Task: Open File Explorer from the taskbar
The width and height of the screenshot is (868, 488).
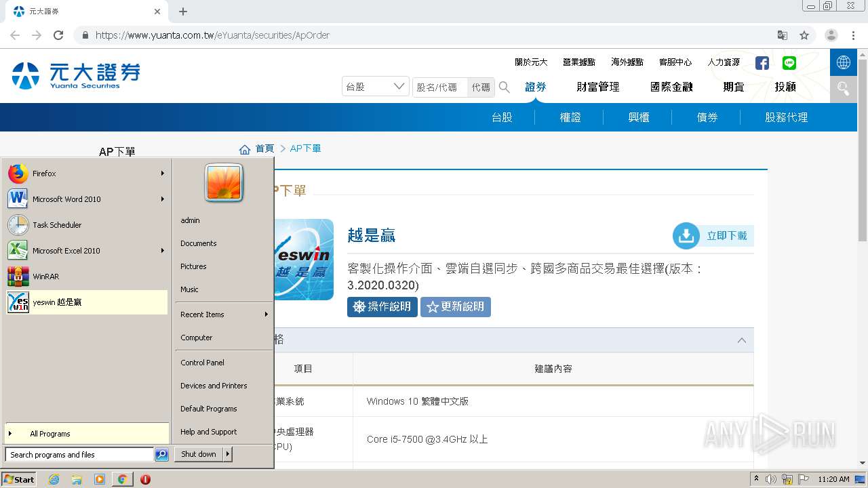Action: [77, 479]
